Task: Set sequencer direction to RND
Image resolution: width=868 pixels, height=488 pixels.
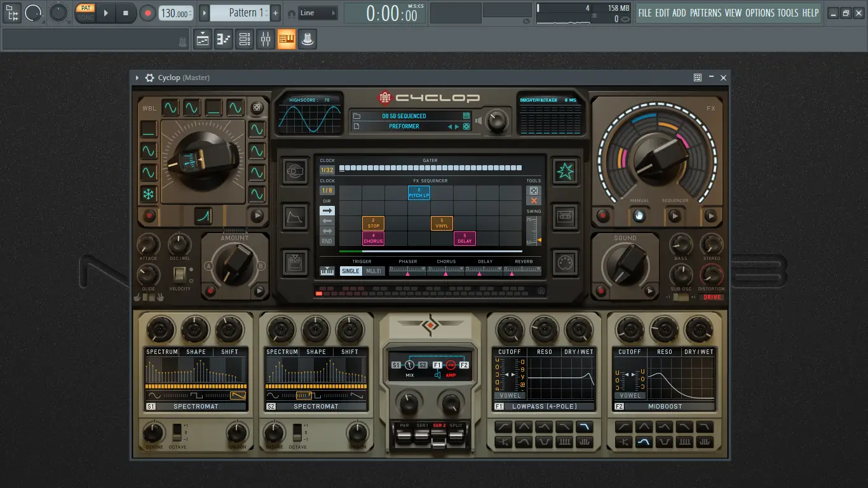Action: pos(327,241)
